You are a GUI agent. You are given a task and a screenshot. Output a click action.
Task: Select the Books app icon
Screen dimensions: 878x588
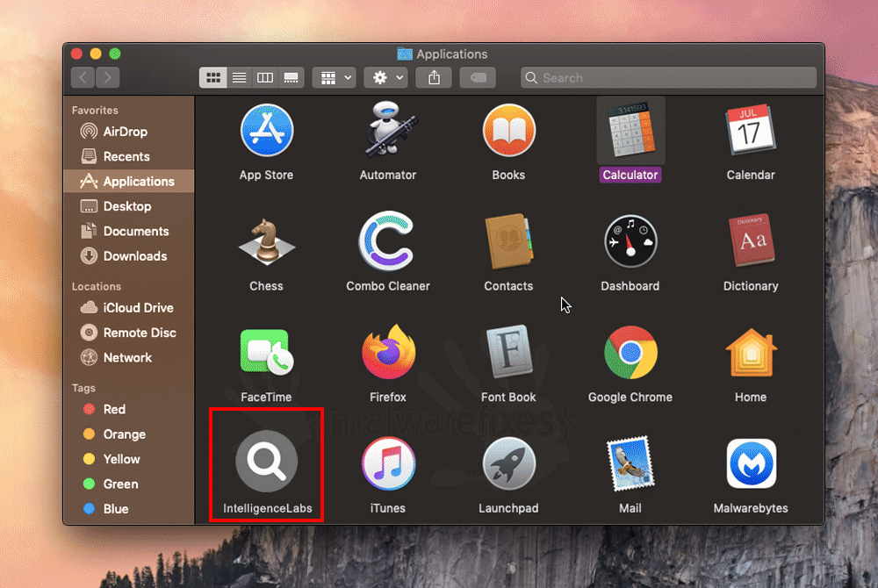[509, 131]
